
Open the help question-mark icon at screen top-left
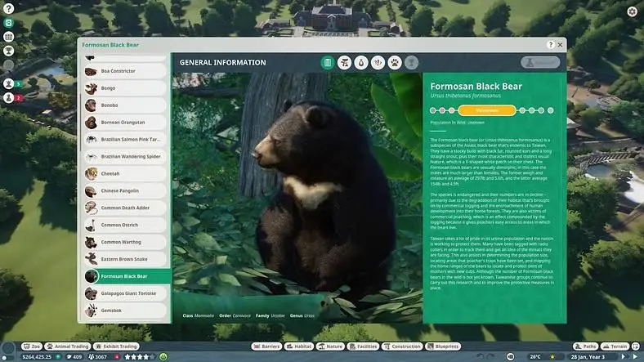[9, 8]
